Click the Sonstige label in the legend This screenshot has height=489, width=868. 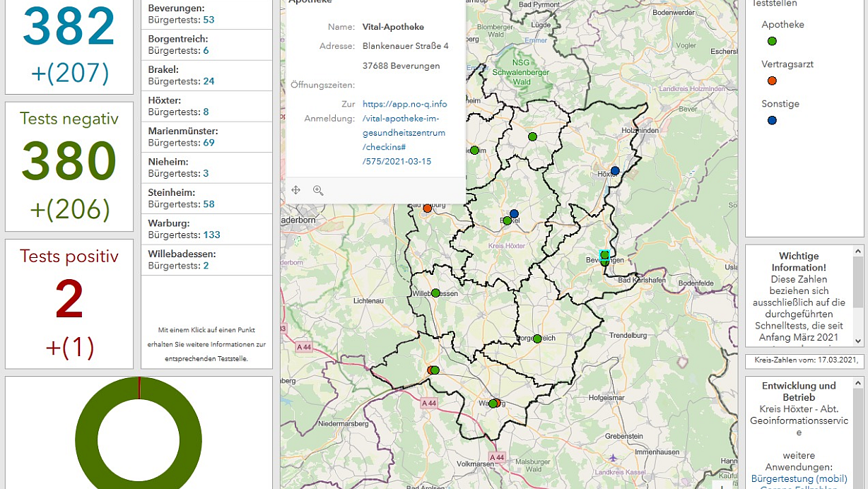pos(780,104)
